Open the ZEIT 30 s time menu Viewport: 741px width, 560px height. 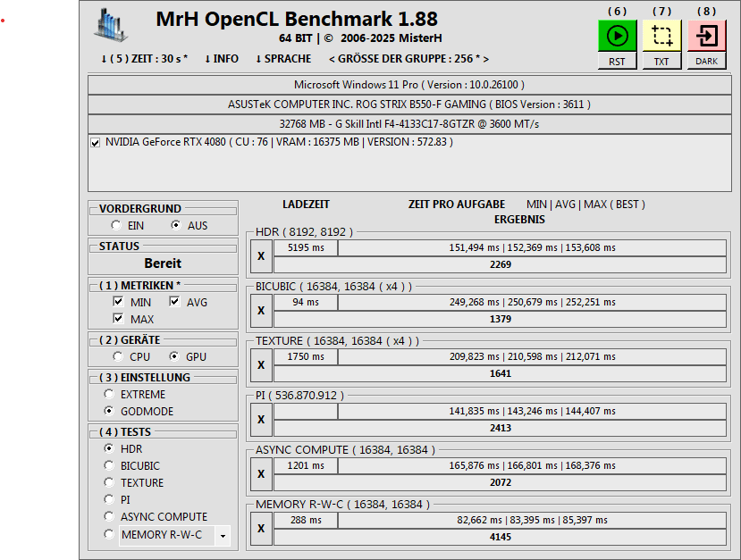click(144, 59)
